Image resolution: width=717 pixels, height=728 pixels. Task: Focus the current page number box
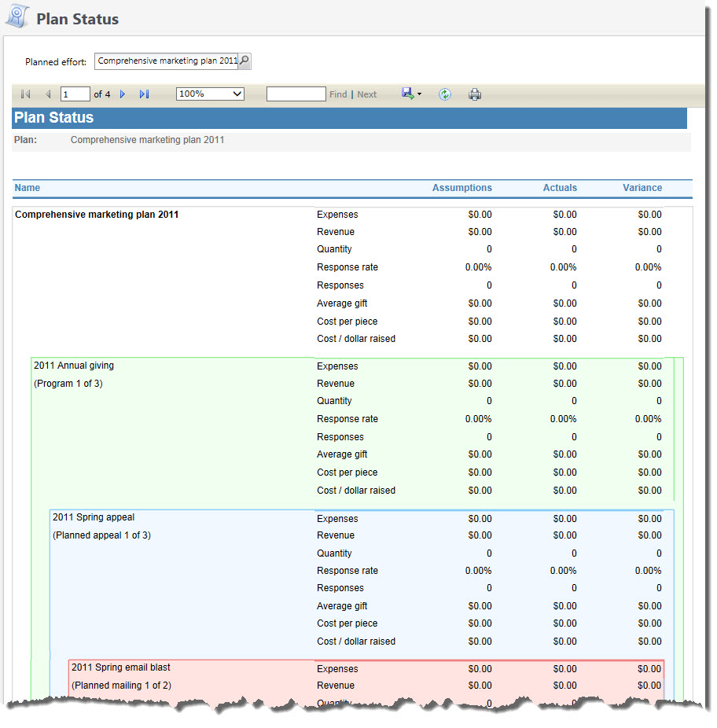point(75,94)
